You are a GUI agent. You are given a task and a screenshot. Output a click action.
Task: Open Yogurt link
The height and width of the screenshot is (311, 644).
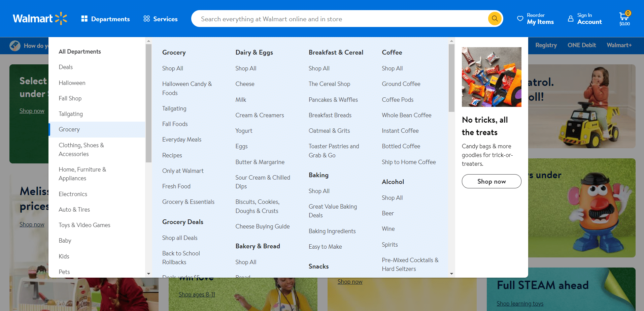[244, 131]
